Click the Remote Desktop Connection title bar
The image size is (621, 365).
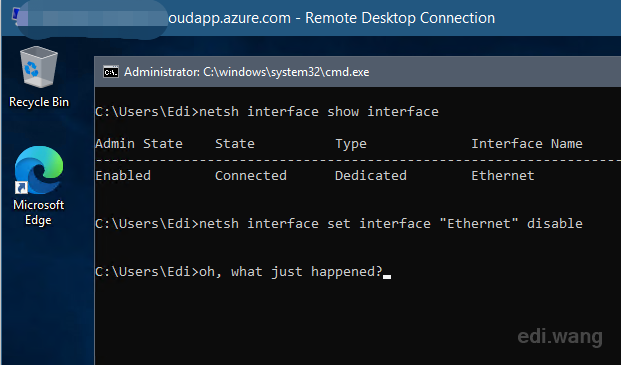coord(311,18)
